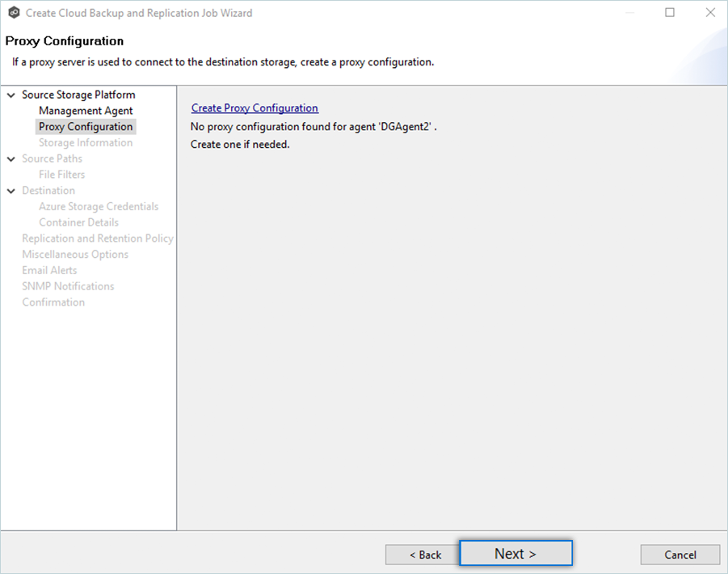The height and width of the screenshot is (574, 728).
Task: Select Proxy Configuration step in tree
Action: click(86, 127)
